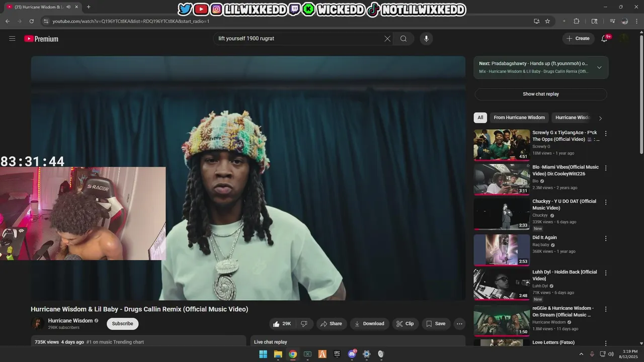
Task: Open Create menu
Action: (x=578, y=39)
